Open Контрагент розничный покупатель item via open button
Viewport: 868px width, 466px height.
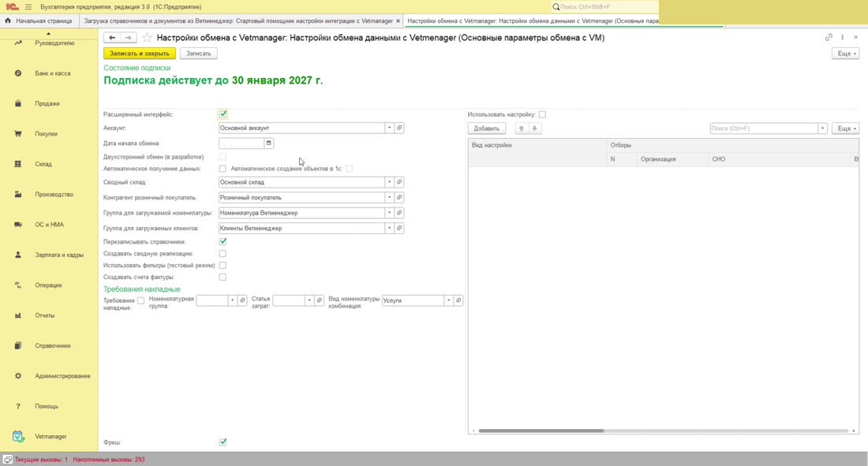pos(399,198)
